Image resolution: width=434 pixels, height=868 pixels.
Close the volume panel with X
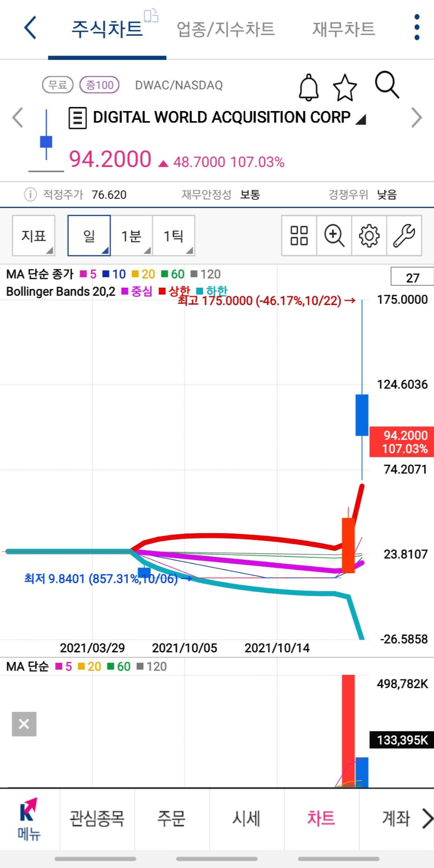click(24, 724)
